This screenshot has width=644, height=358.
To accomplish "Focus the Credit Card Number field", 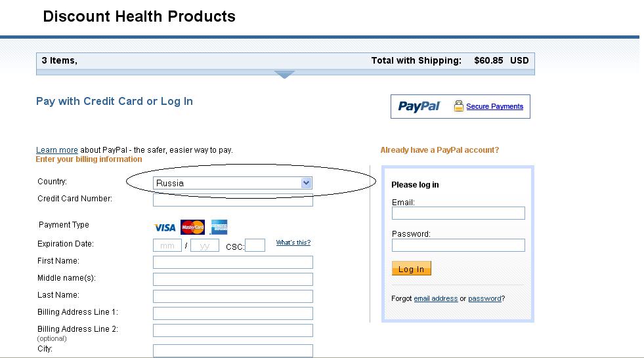I will click(232, 200).
